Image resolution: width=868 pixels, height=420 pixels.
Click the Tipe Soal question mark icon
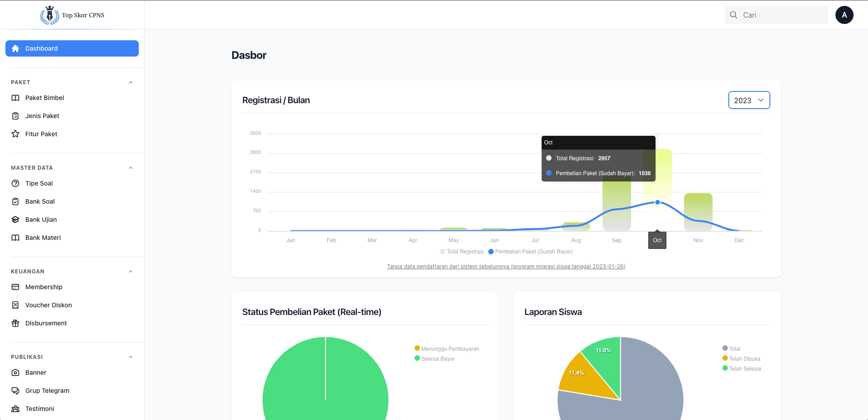tap(15, 183)
